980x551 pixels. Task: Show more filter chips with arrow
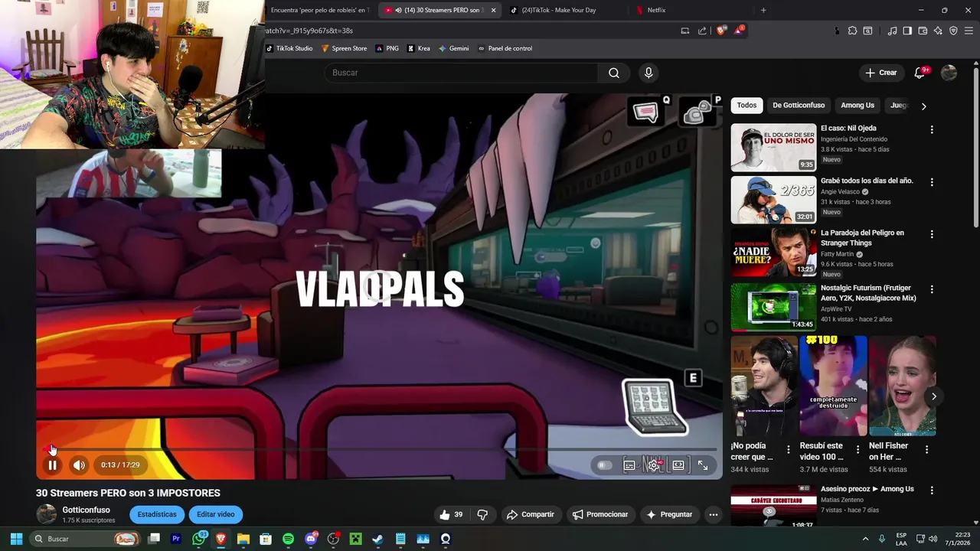click(x=923, y=106)
